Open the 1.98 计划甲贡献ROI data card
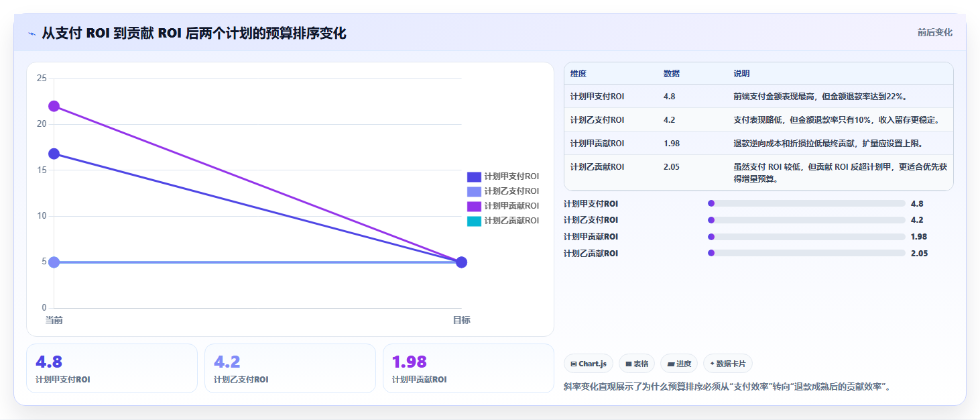The height and width of the screenshot is (420, 980). (x=469, y=368)
